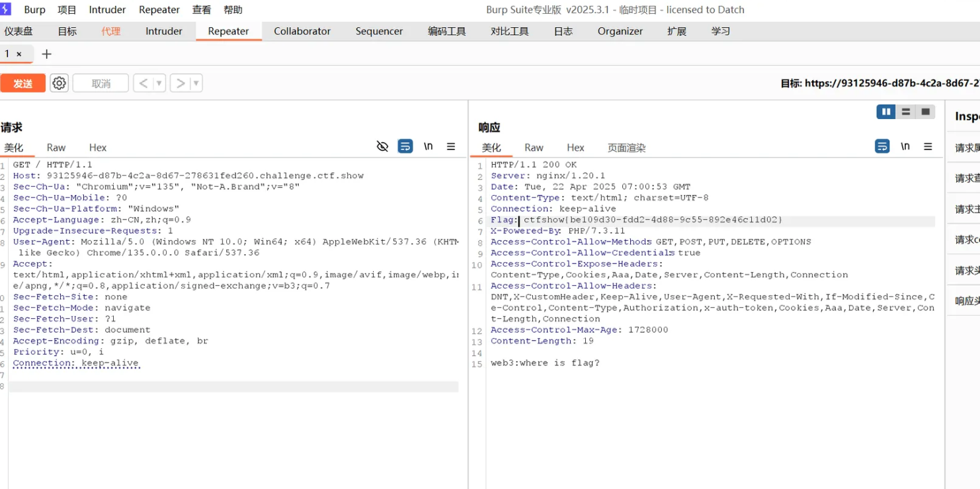Go forward to next request in history
The width and height of the screenshot is (980, 489).
click(180, 83)
